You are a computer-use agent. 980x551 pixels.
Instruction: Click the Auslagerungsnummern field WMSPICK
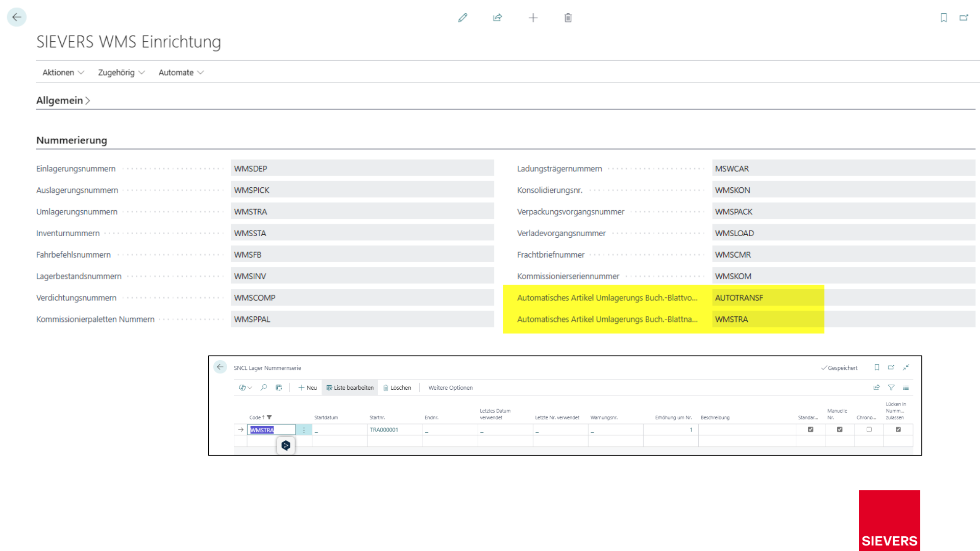coord(362,190)
